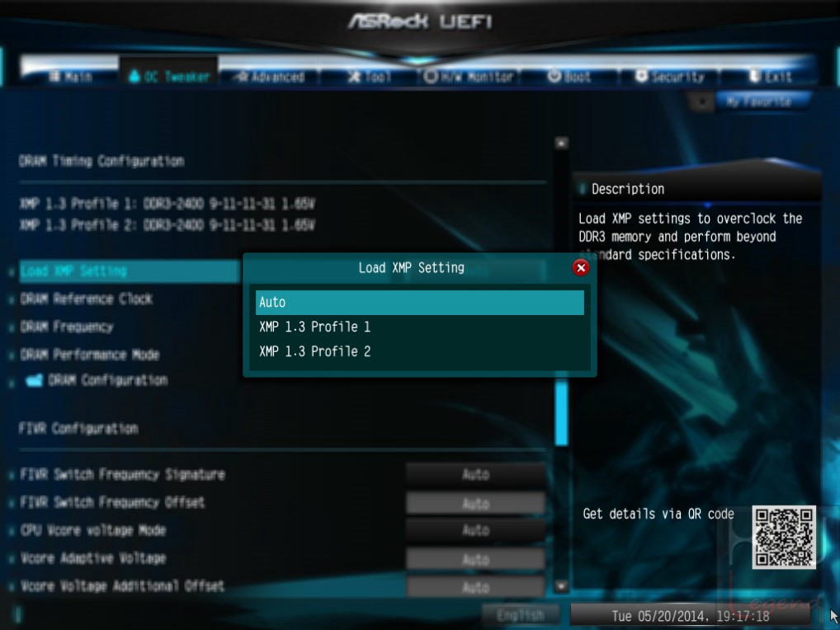The width and height of the screenshot is (840, 630).
Task: Select Auto in the XMP list
Action: point(419,303)
